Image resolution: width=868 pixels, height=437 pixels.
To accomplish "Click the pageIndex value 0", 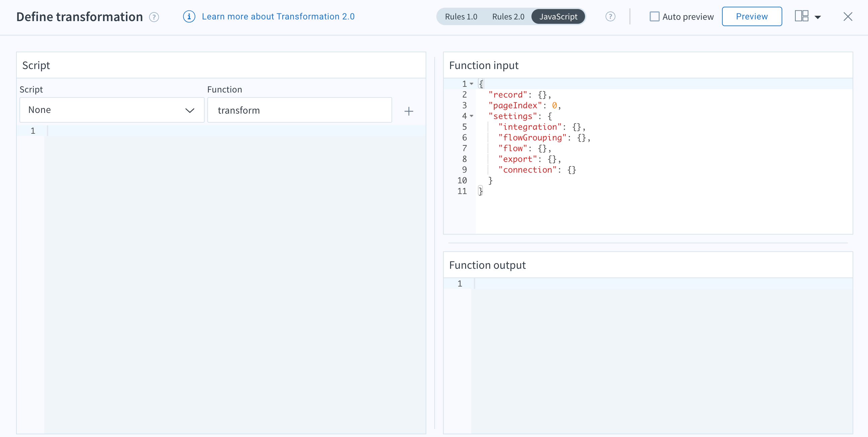I will point(554,106).
